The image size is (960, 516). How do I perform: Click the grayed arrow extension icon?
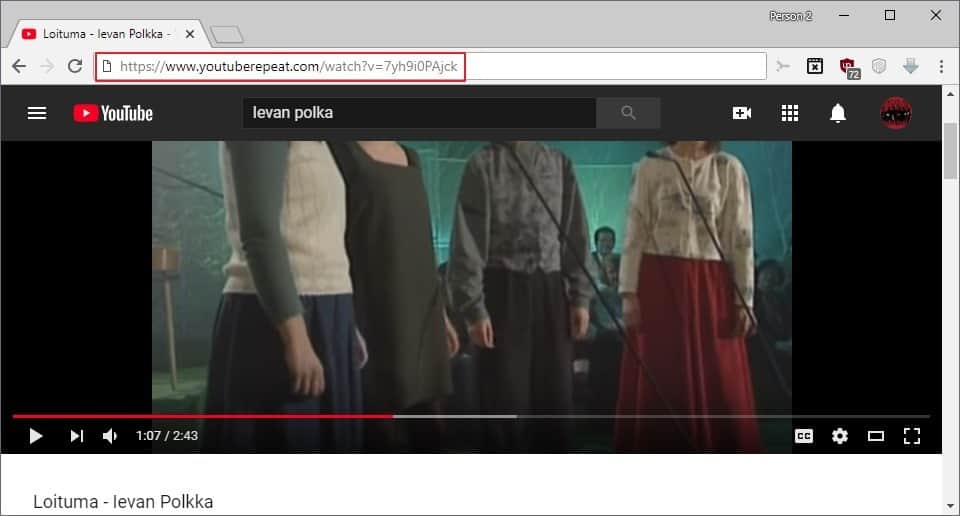(x=783, y=65)
